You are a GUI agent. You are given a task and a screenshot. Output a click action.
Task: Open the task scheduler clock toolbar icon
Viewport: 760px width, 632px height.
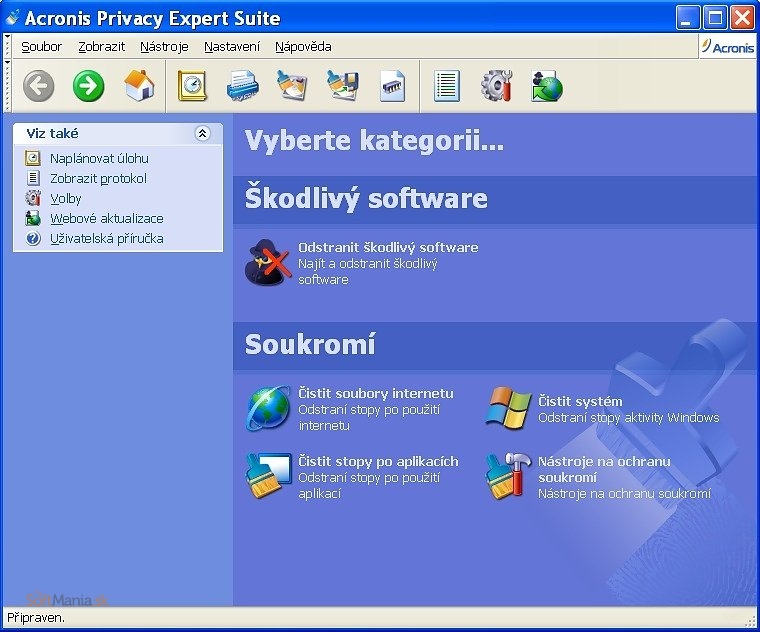coord(192,86)
